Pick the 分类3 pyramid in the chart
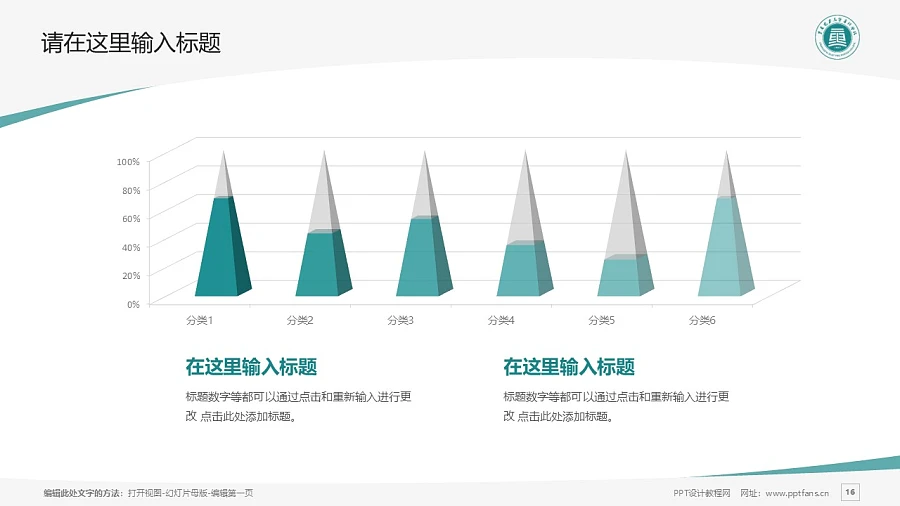The height and width of the screenshot is (506, 900). click(x=422, y=256)
